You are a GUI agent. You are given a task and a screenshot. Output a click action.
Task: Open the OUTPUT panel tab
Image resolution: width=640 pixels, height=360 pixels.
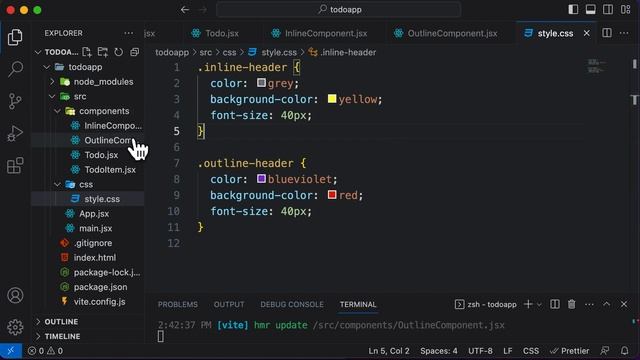(x=229, y=304)
